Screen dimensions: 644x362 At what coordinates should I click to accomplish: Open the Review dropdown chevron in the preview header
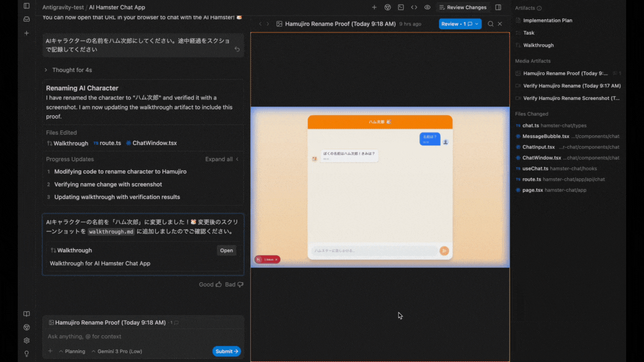point(476,24)
